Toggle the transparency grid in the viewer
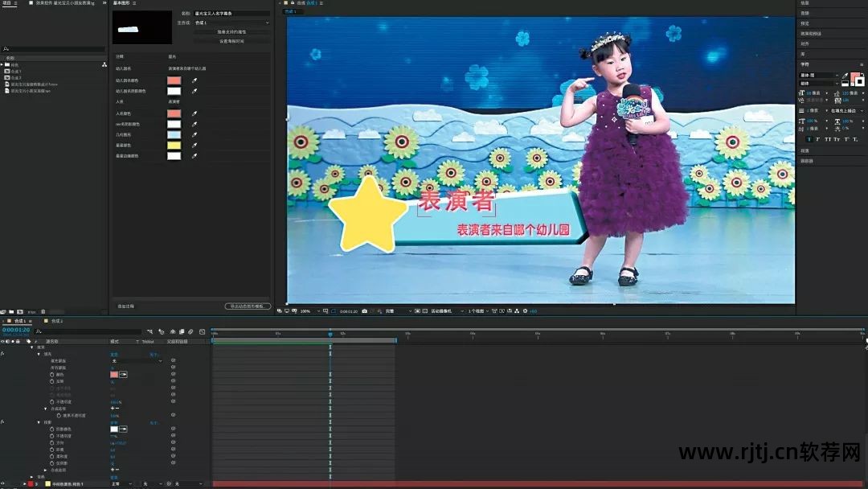 (x=427, y=310)
